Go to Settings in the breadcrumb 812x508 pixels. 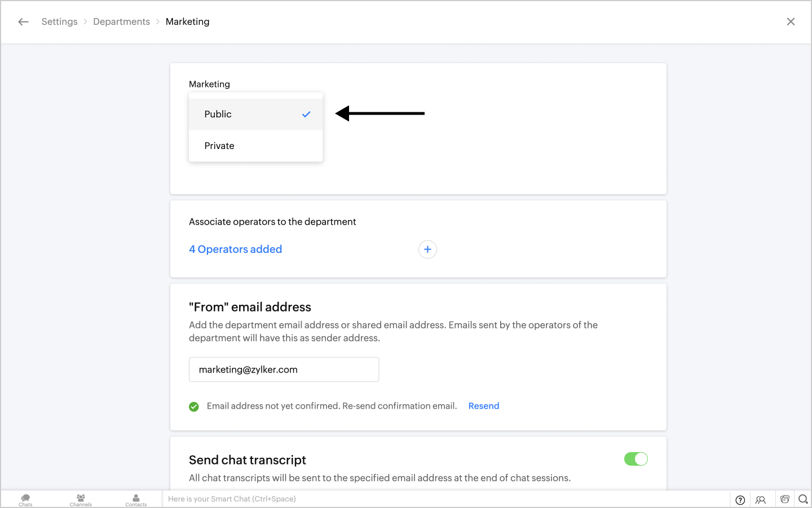(59, 21)
